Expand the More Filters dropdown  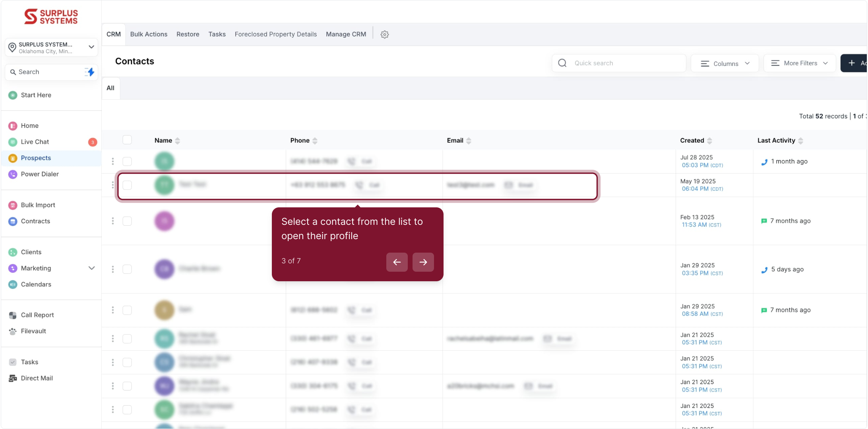coord(799,63)
